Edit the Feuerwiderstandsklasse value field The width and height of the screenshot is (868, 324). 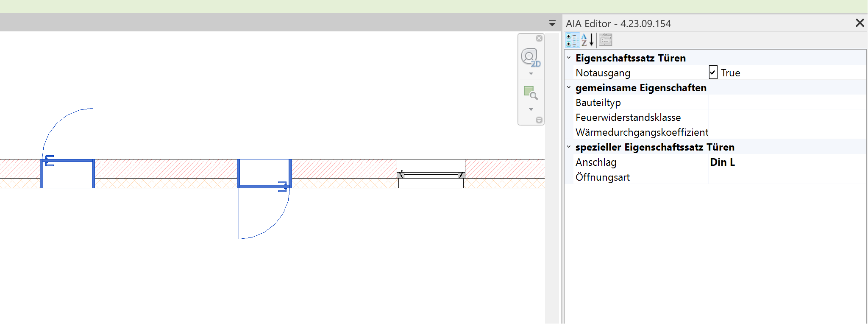point(787,117)
